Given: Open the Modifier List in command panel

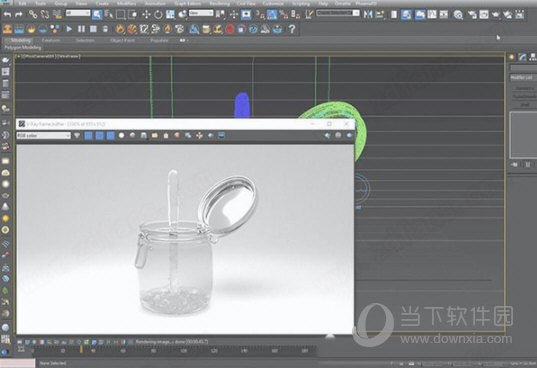Looking at the screenshot, I should 523,78.
